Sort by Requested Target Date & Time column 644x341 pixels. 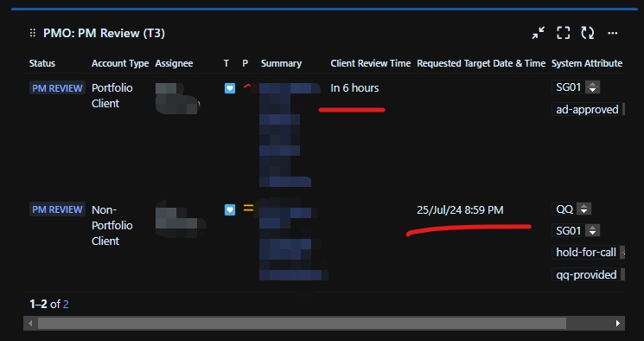[481, 63]
